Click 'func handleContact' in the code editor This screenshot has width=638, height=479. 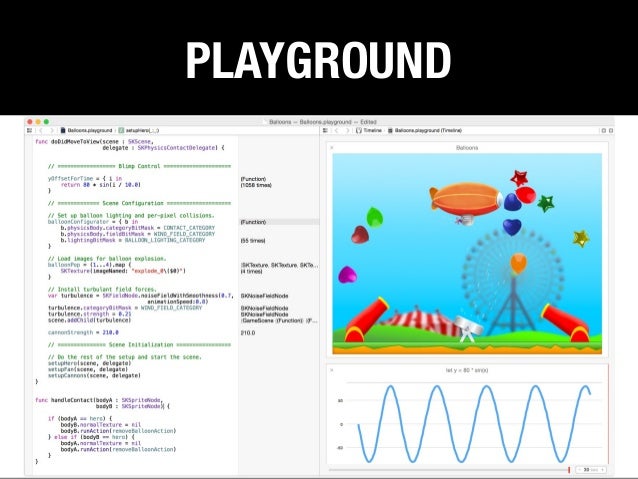click(99, 400)
